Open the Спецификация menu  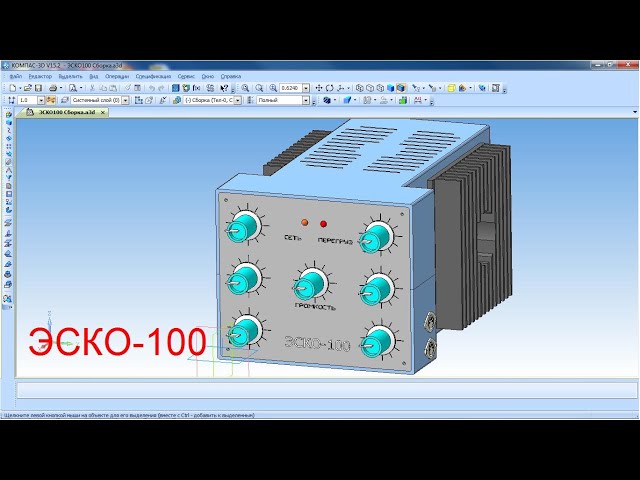[x=153, y=76]
